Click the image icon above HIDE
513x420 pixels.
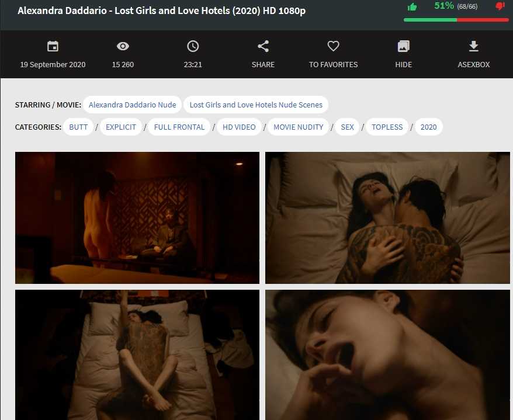(403, 46)
